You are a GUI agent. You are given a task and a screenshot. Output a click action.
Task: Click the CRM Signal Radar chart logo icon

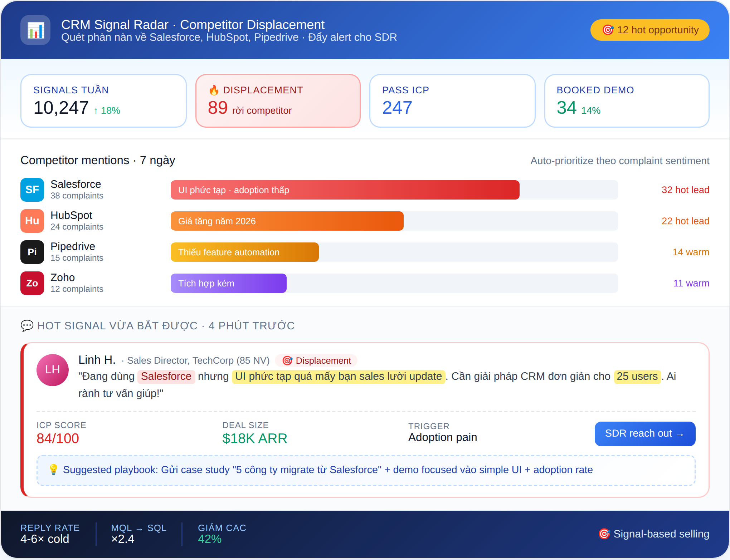(x=35, y=30)
